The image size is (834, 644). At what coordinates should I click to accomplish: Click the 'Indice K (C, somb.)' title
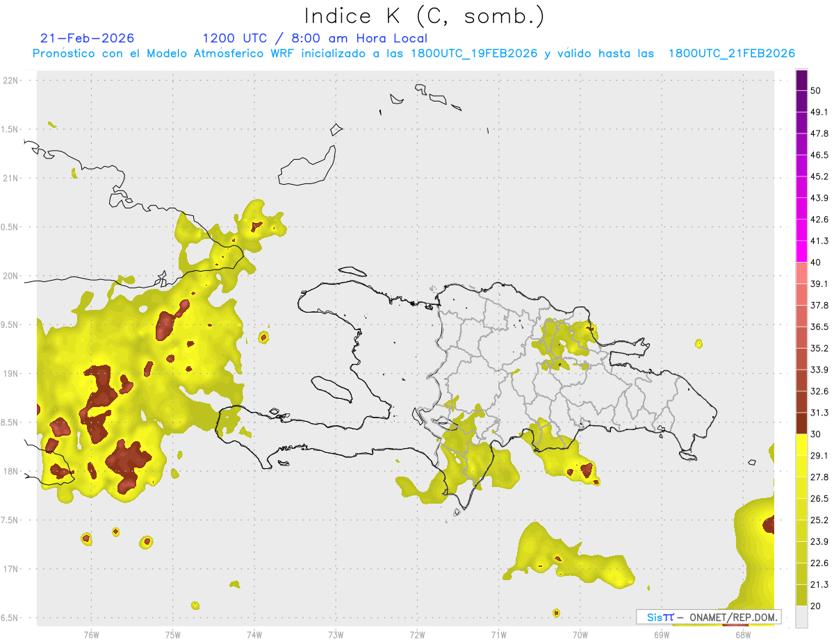click(425, 17)
